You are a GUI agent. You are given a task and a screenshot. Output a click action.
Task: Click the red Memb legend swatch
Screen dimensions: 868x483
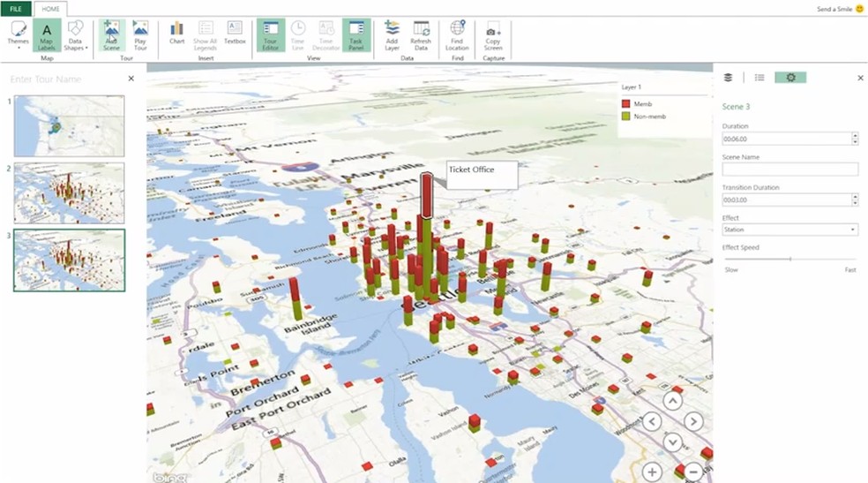point(625,103)
